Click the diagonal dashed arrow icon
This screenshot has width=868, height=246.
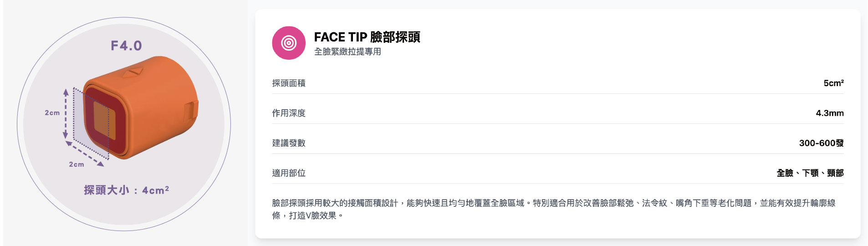[x=85, y=154]
